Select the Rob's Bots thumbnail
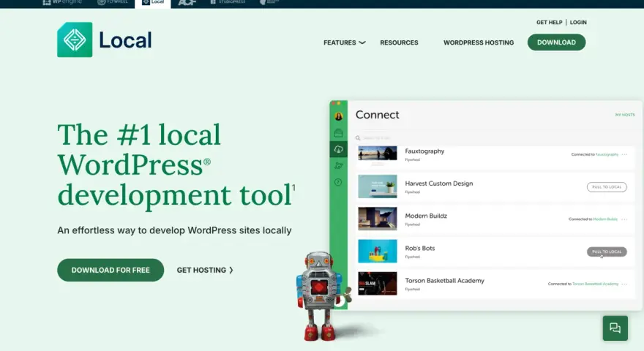644x351 pixels. coord(378,251)
